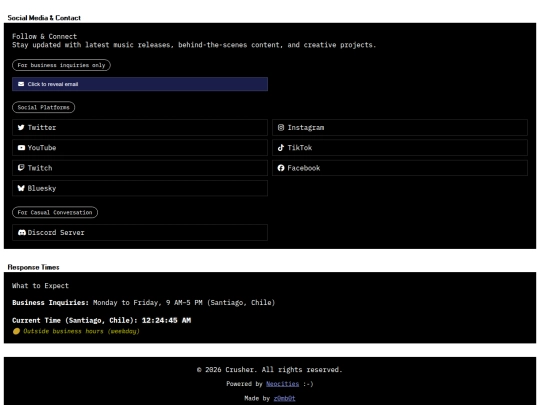Click the 'Follow & Connect' text
This screenshot has width=540, height=405.
pyautogui.click(x=44, y=37)
